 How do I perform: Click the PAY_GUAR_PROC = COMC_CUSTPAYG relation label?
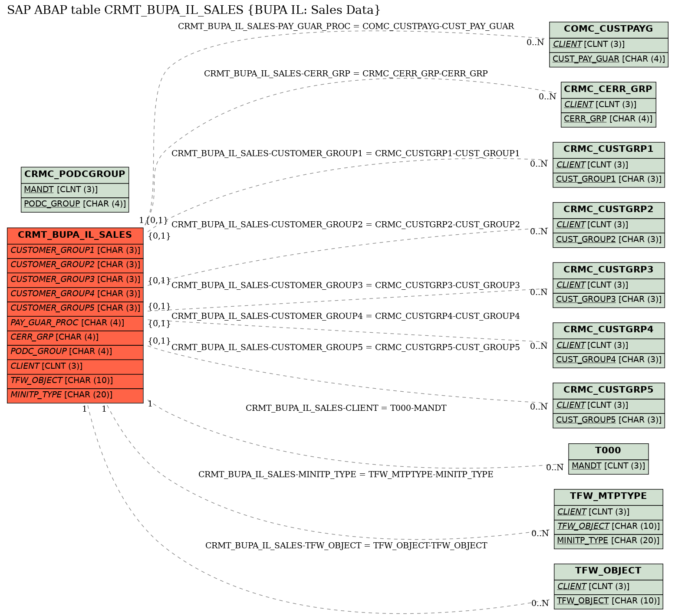click(346, 26)
